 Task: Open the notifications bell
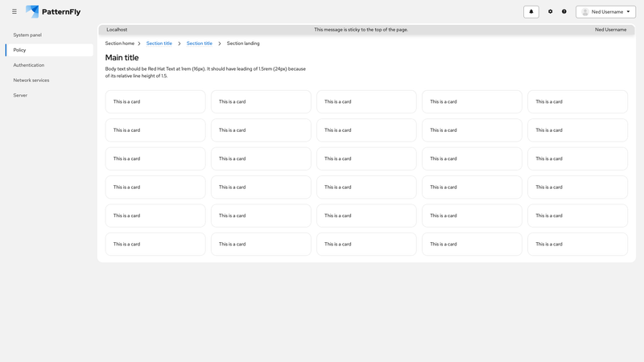(531, 12)
